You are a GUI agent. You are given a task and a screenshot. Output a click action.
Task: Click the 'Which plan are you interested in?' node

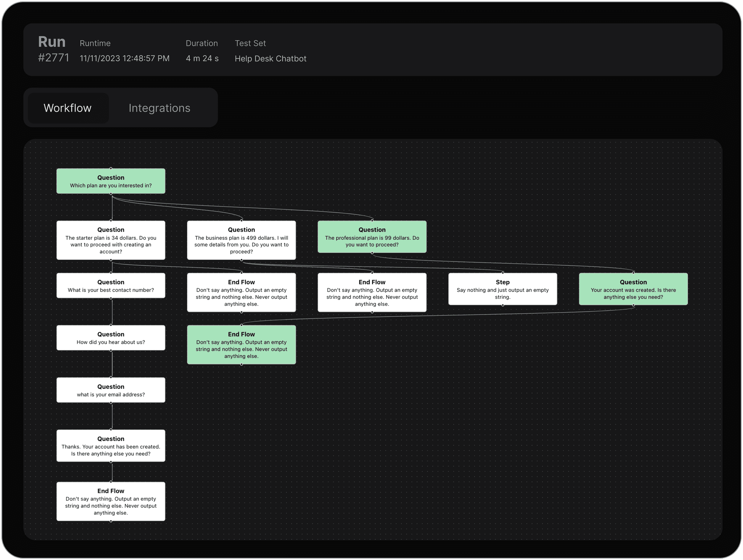point(111,181)
